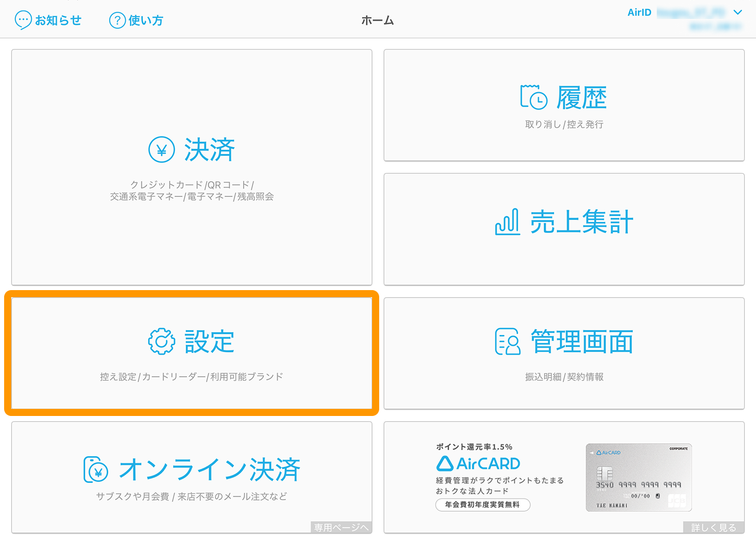Click the gear icon beside 設定
Viewport: 756px width, 556px height.
click(x=161, y=342)
